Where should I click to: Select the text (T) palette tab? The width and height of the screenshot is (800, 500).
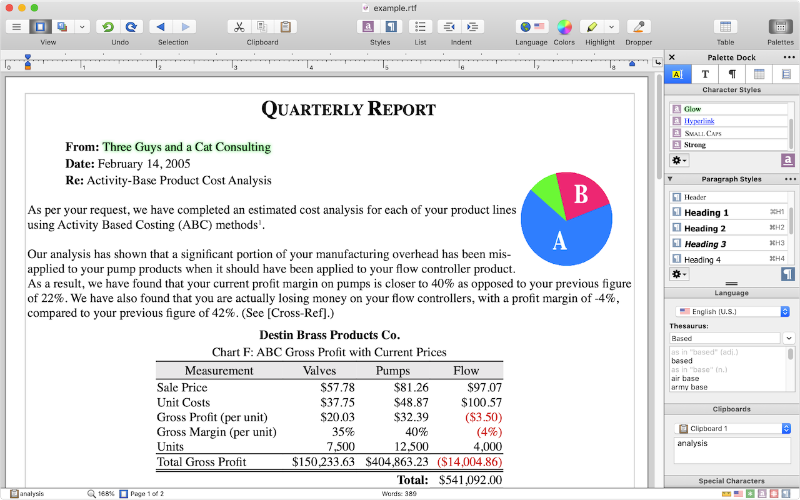coord(705,74)
